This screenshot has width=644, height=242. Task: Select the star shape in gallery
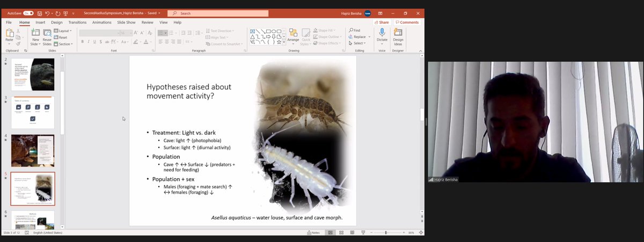[x=280, y=42]
